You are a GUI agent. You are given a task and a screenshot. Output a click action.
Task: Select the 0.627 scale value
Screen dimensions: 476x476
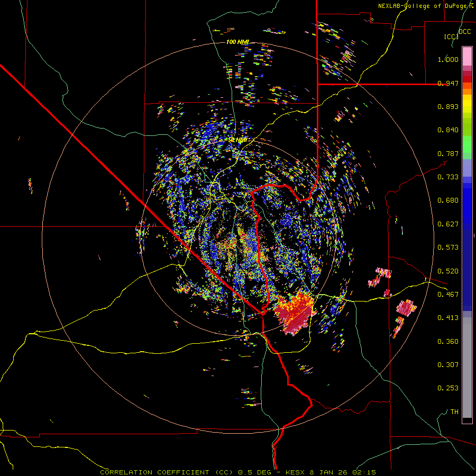click(x=448, y=224)
